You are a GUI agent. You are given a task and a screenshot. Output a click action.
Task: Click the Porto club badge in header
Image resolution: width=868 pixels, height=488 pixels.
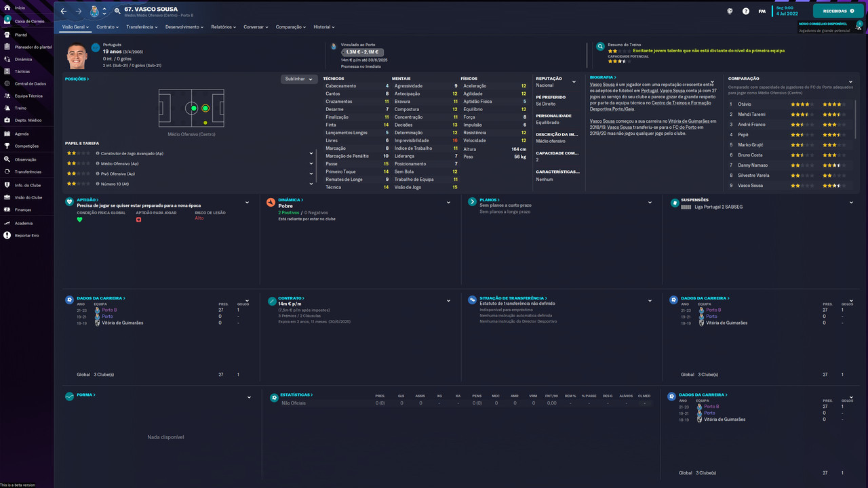94,12
